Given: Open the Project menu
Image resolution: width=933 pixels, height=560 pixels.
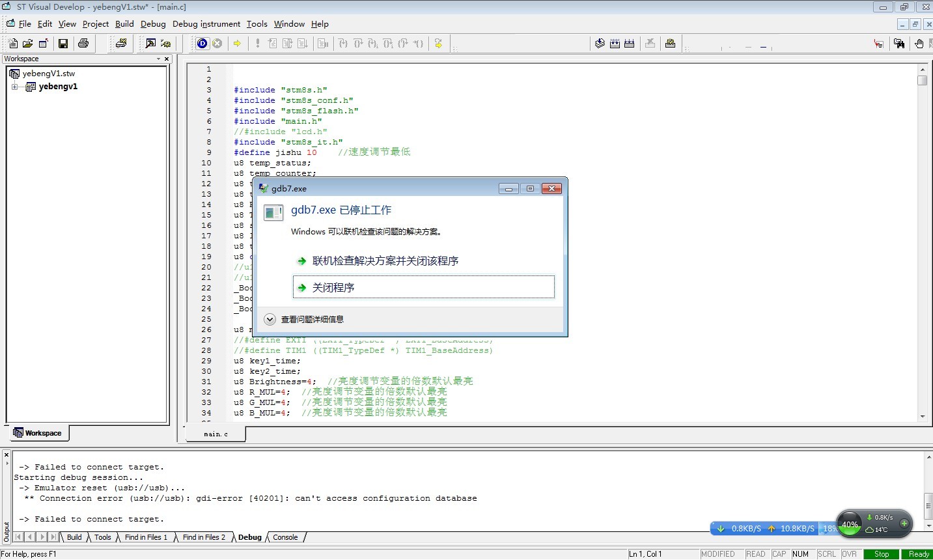Looking at the screenshot, I should coord(96,24).
